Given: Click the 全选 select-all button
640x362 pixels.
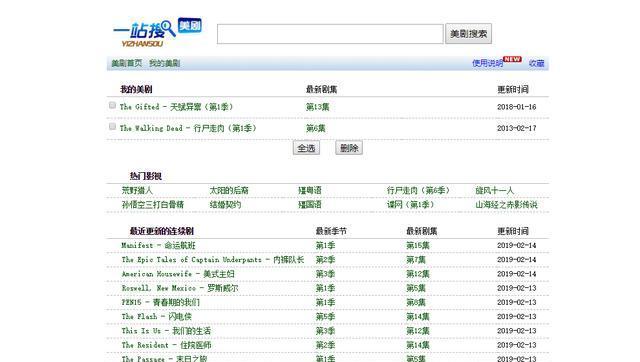Looking at the screenshot, I should (x=306, y=148).
